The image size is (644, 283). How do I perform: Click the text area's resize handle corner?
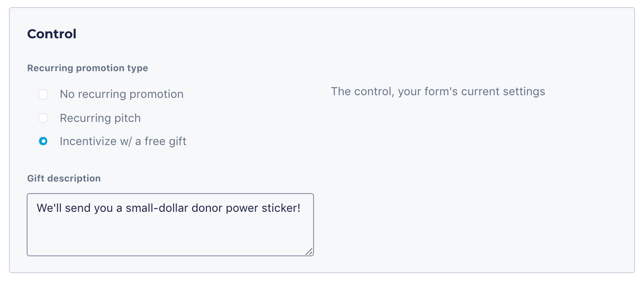(x=309, y=251)
